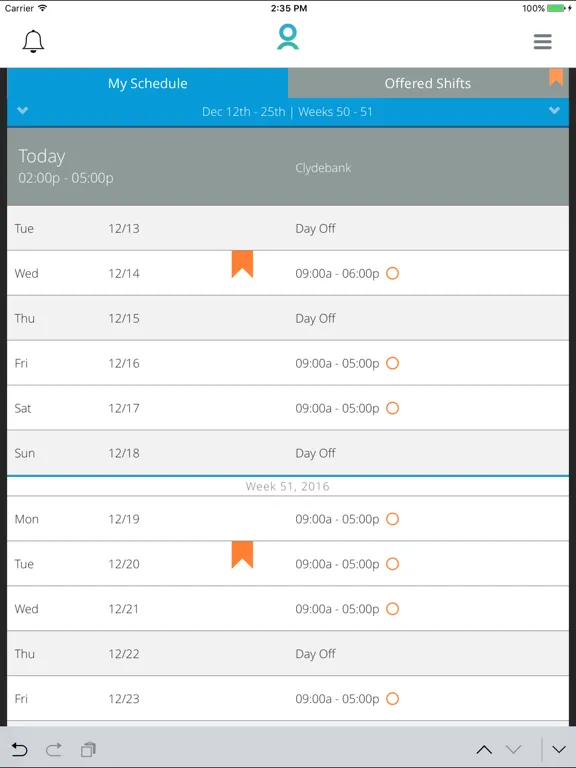Open the notifications bell icon
The image size is (576, 768).
pyautogui.click(x=33, y=41)
